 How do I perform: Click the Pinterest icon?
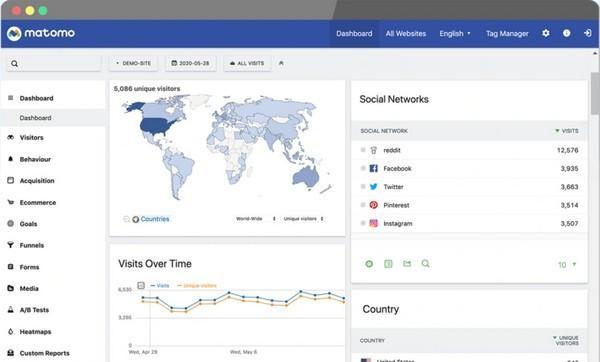pos(373,205)
